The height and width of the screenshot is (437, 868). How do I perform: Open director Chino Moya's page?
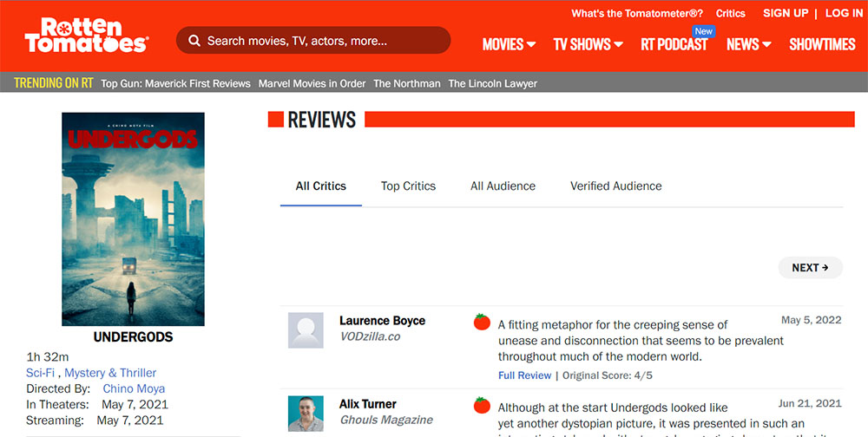(x=134, y=388)
